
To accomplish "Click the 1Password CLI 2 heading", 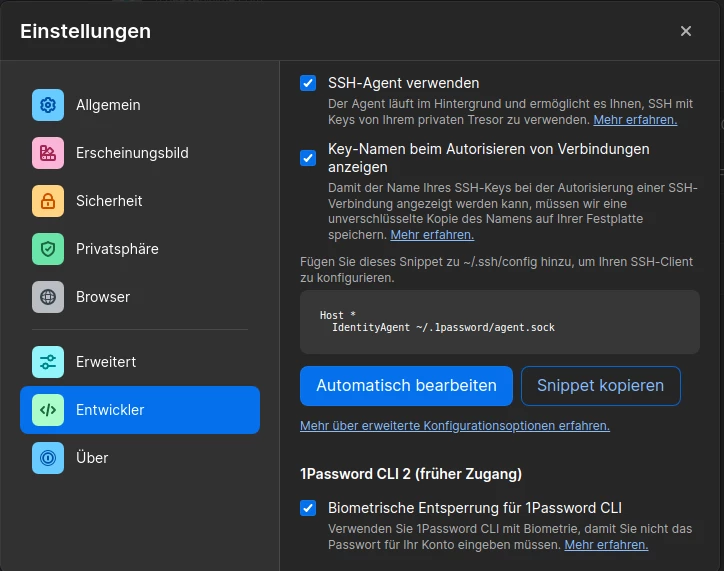I will pos(411,474).
